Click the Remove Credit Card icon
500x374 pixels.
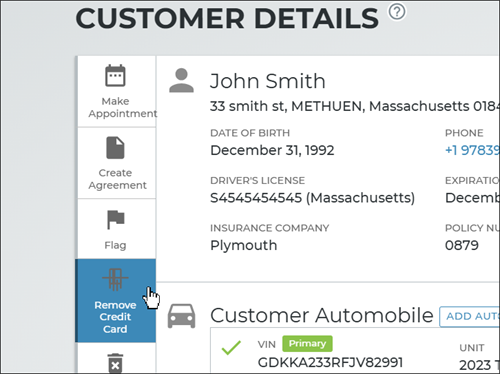115,279
